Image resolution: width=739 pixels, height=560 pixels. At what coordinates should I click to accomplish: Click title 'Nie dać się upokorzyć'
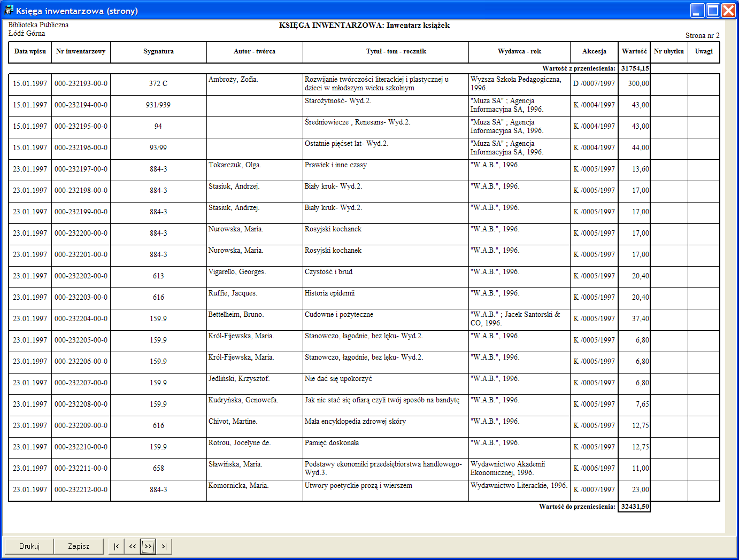338,379
